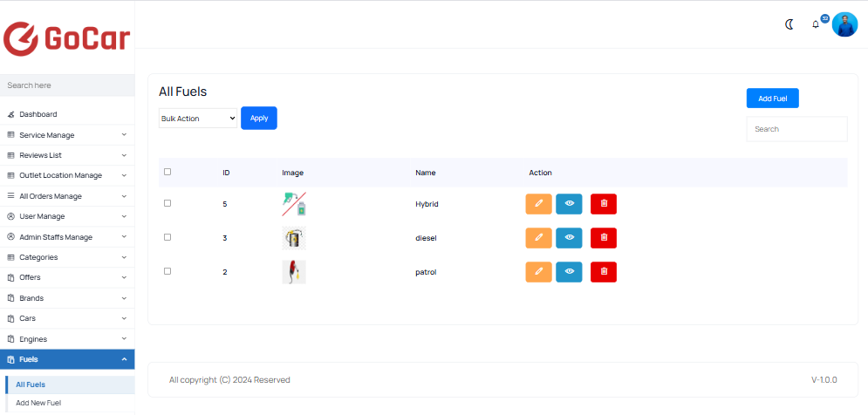This screenshot has width=868, height=415.
Task: Open notifications bell icon
Action: tap(816, 24)
